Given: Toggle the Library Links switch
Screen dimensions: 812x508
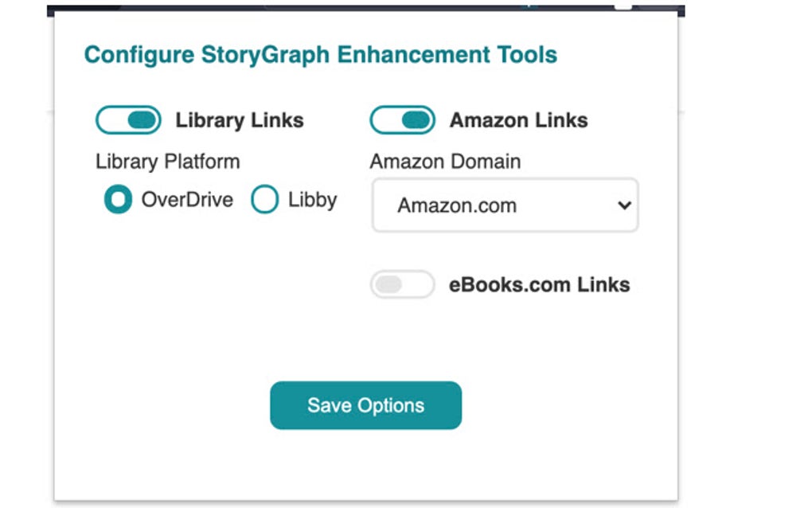Looking at the screenshot, I should tap(128, 120).
